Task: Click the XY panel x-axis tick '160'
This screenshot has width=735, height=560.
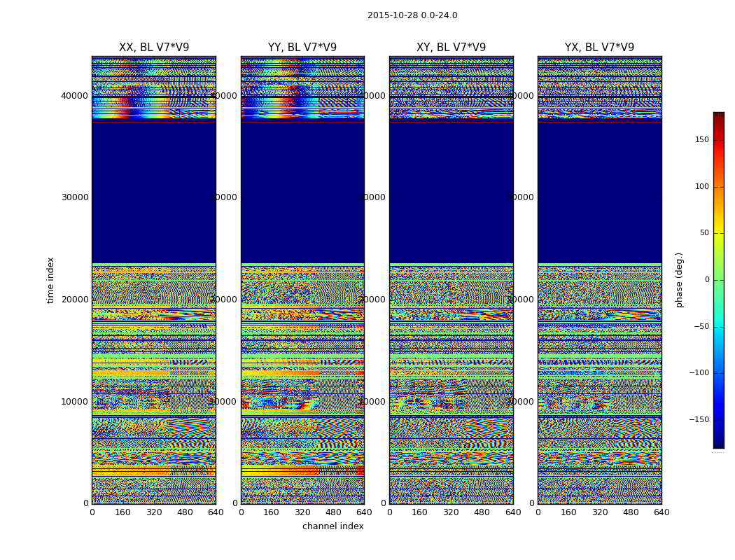Action: pyautogui.click(x=420, y=512)
